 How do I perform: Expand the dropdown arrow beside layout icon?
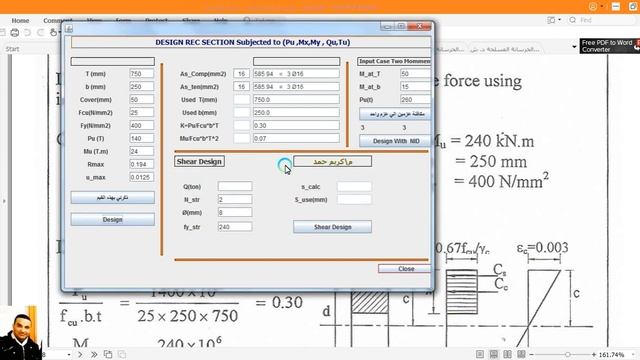(x=559, y=20)
